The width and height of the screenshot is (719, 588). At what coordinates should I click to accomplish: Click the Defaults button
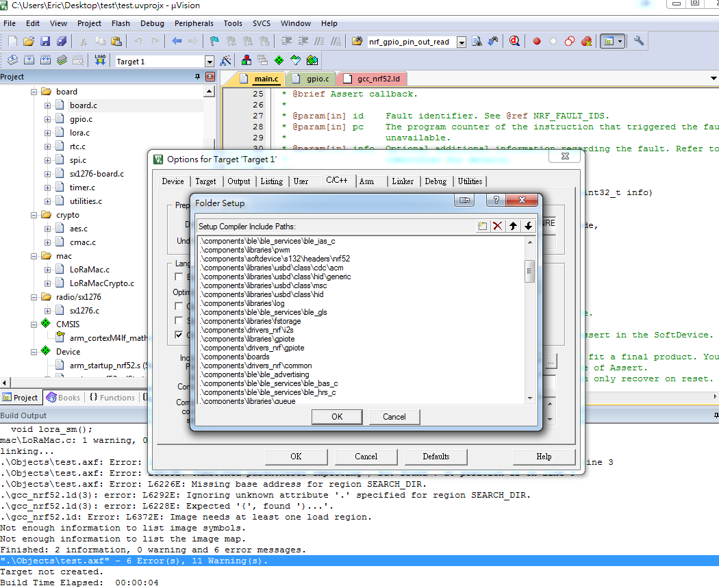pyautogui.click(x=436, y=457)
